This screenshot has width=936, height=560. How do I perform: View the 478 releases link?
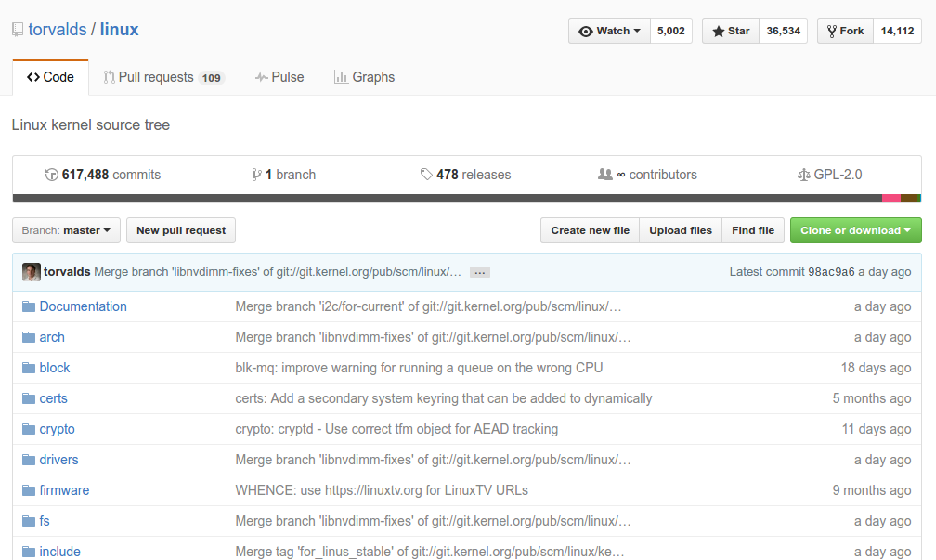point(465,175)
